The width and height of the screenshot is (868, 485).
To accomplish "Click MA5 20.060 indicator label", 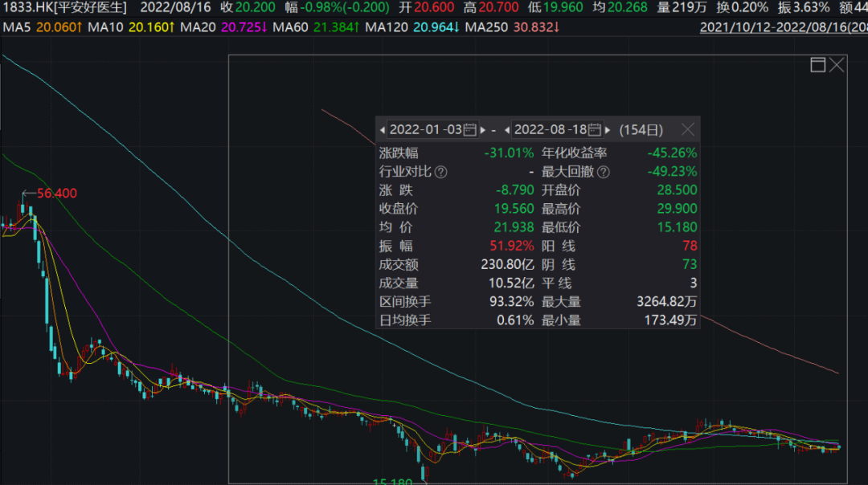I will (x=42, y=27).
